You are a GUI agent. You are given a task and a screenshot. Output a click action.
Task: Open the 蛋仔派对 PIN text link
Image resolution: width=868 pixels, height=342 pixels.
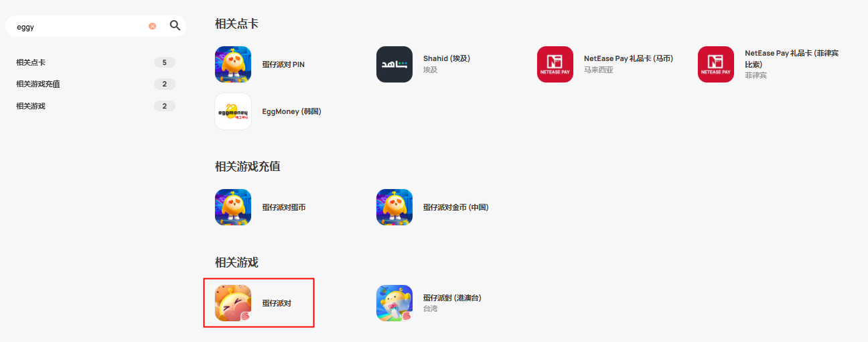pyautogui.click(x=283, y=65)
